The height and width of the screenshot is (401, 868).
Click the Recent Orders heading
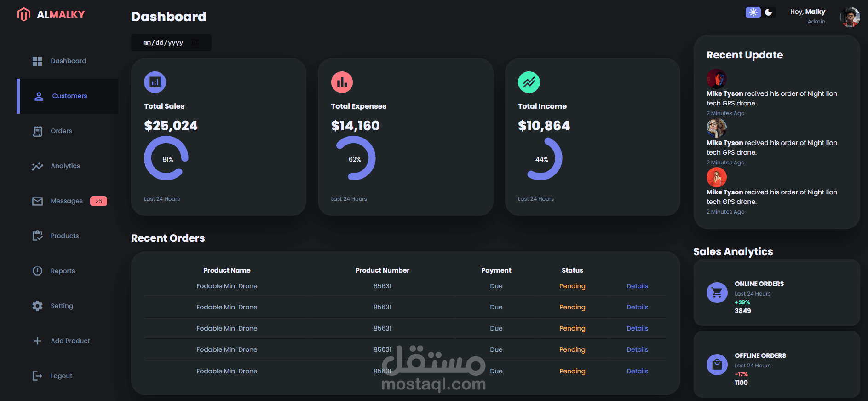pyautogui.click(x=168, y=238)
